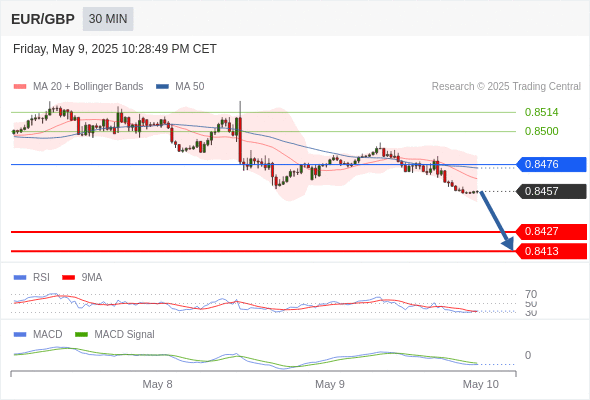
Task: Click the black 0.8457 current price tag
Action: pos(551,191)
